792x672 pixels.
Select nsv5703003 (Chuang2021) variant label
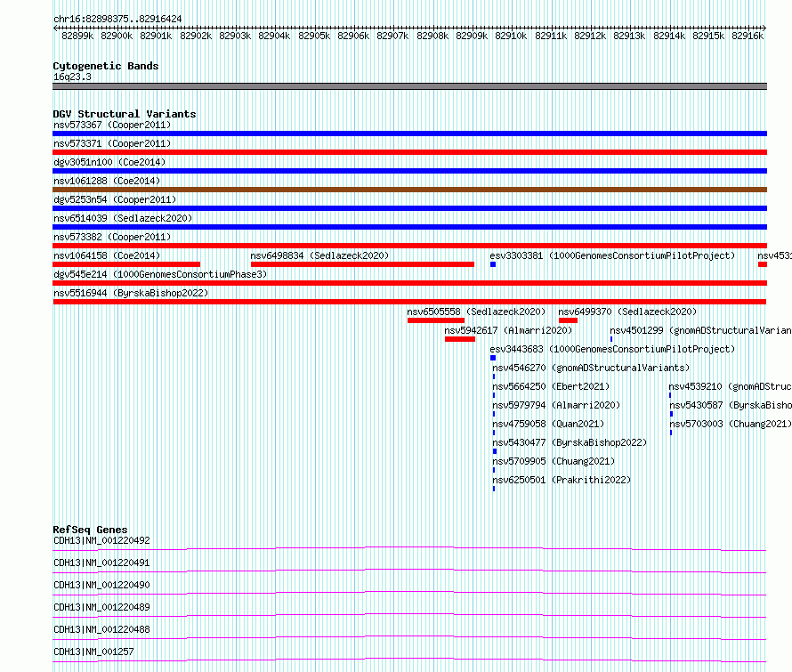pyautogui.click(x=731, y=424)
